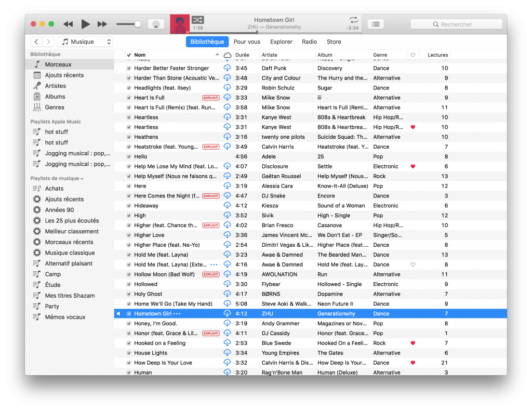Uncheck the House Lights song checkbox
532x411 pixels.
tap(129, 353)
